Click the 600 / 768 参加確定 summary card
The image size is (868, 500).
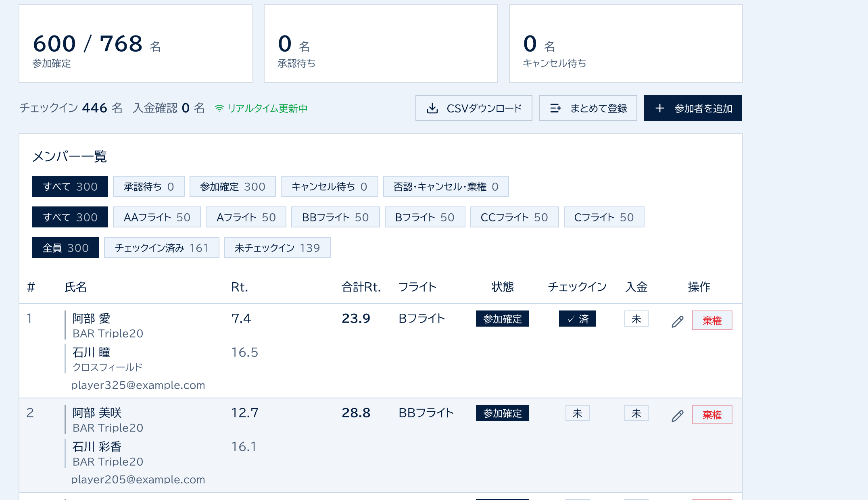coord(136,44)
